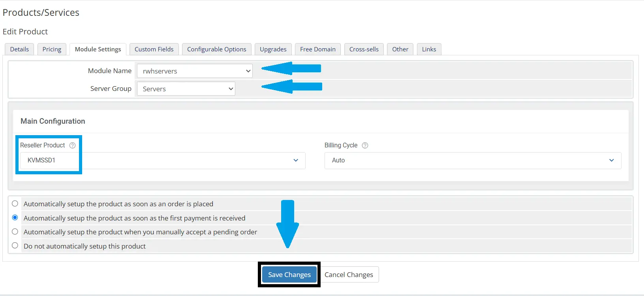Go to the Cross-sells tab
Viewport: 644px width, 296px height.
[364, 49]
